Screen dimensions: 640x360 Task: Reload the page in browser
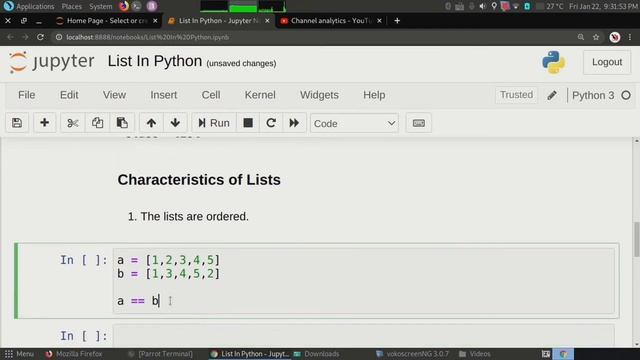pyautogui.click(x=40, y=37)
